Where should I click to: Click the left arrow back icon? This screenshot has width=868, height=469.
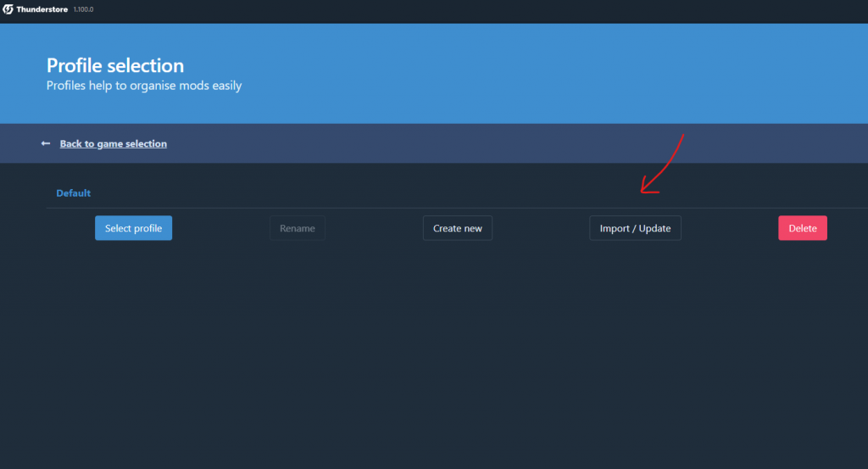[46, 143]
